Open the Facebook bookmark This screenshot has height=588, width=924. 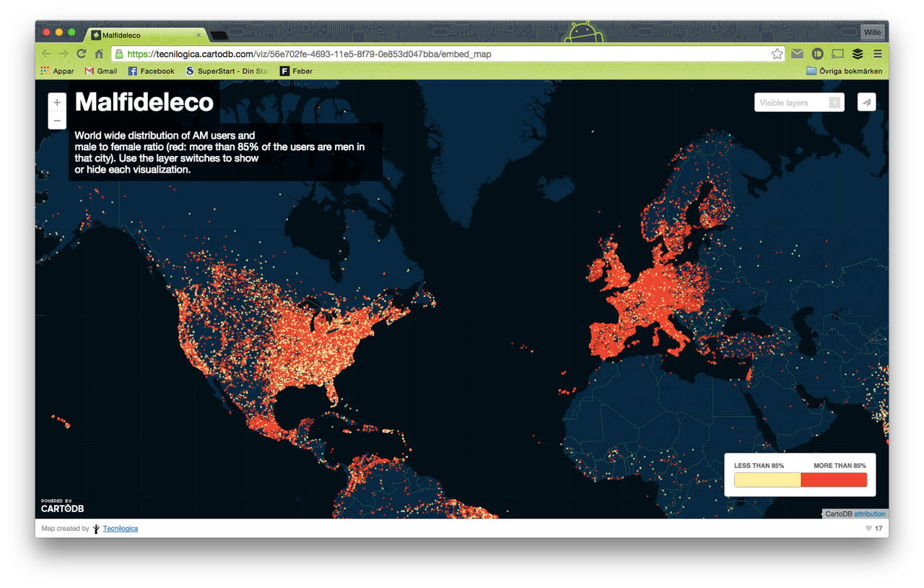click(151, 71)
